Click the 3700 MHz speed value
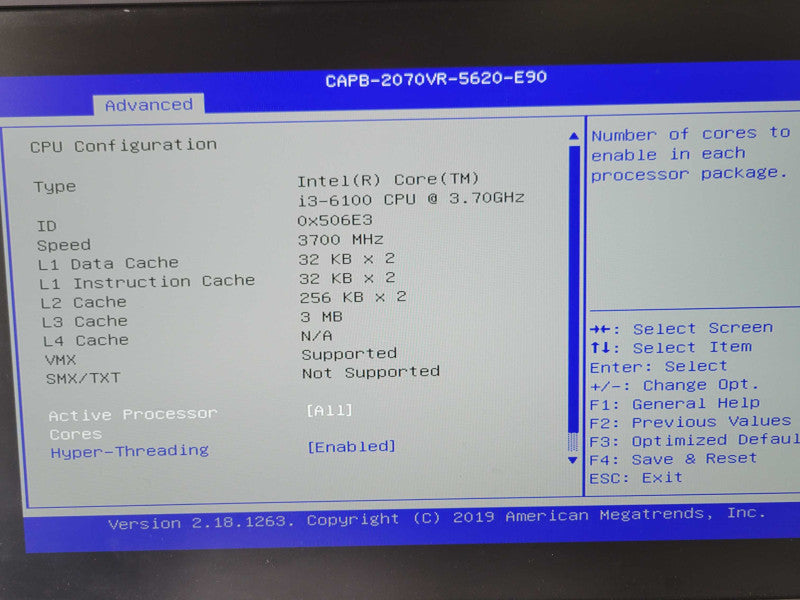The width and height of the screenshot is (800, 600). pos(341,240)
